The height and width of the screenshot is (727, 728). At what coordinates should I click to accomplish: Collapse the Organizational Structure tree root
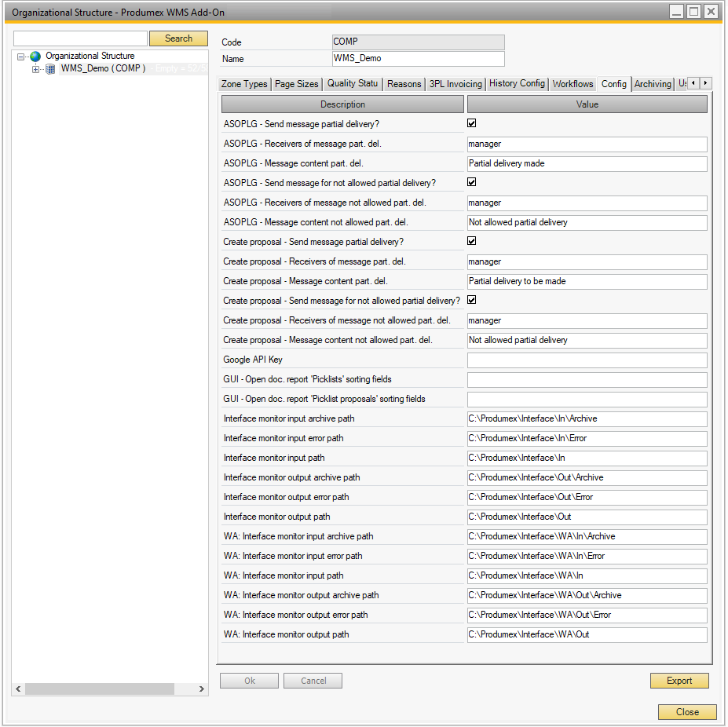[x=19, y=56]
